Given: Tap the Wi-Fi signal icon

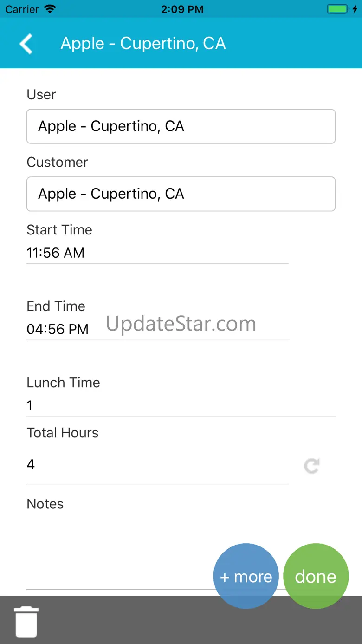Looking at the screenshot, I should pyautogui.click(x=50, y=9).
